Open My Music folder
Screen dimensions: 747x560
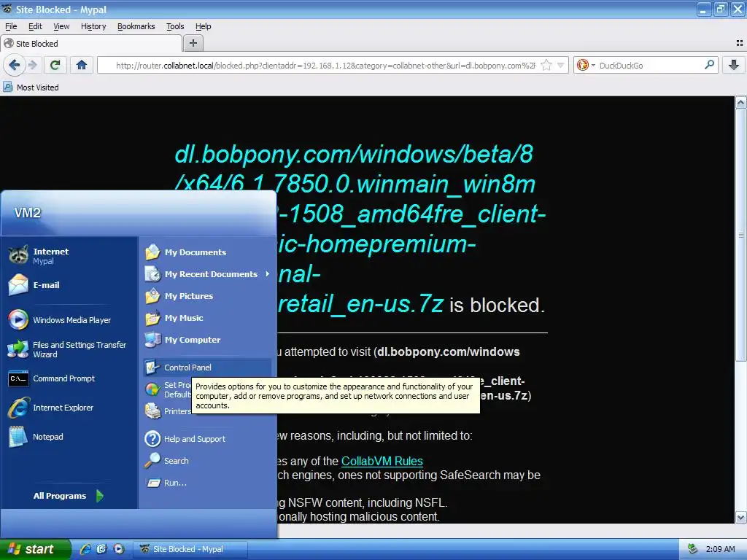coord(206,318)
